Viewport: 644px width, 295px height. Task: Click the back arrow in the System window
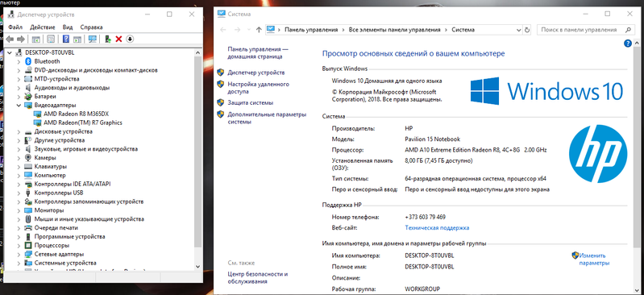(x=223, y=30)
